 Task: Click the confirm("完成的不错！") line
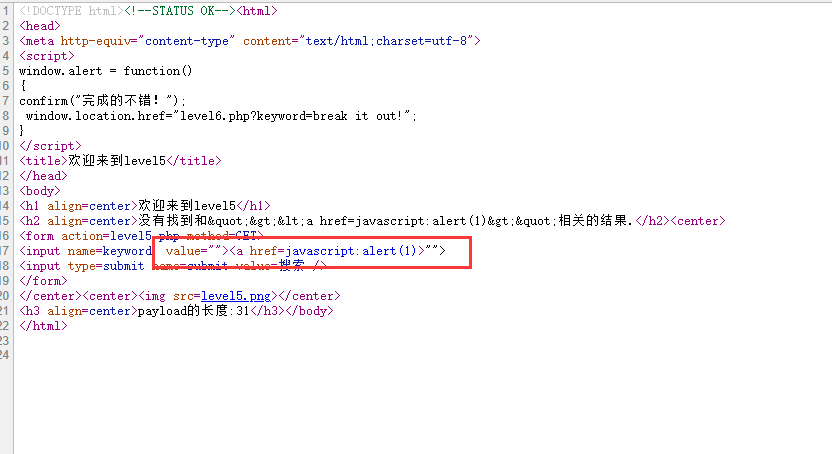102,101
